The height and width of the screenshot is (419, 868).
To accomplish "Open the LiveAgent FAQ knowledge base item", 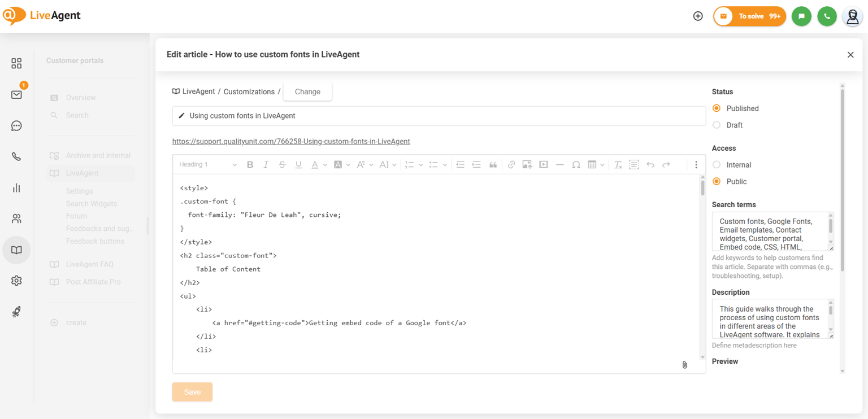I will [89, 264].
